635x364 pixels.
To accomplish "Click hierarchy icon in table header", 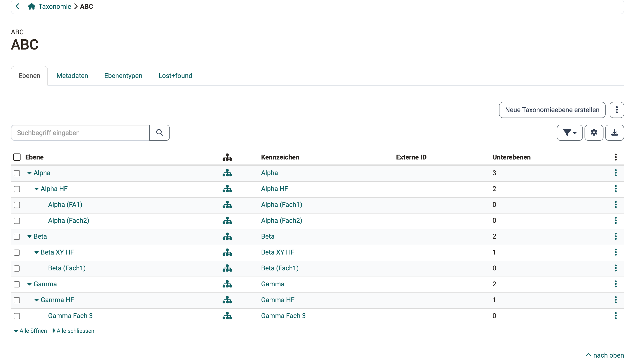I will pos(227,157).
